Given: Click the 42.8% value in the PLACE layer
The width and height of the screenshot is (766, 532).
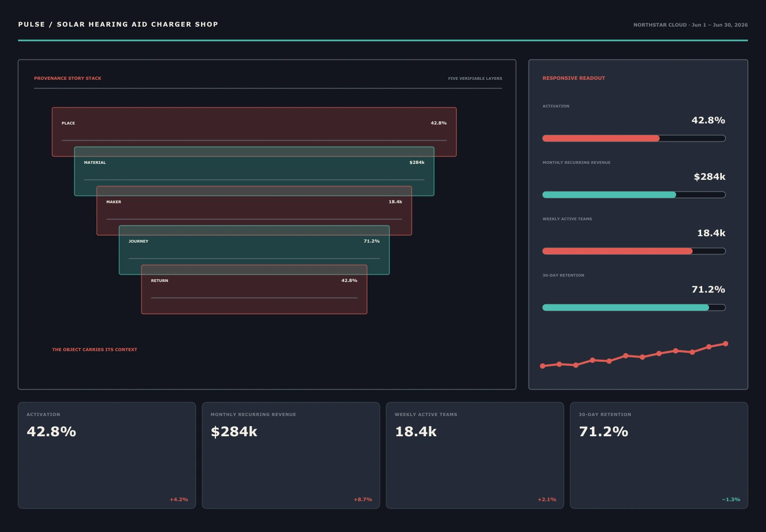Looking at the screenshot, I should tap(439, 123).
